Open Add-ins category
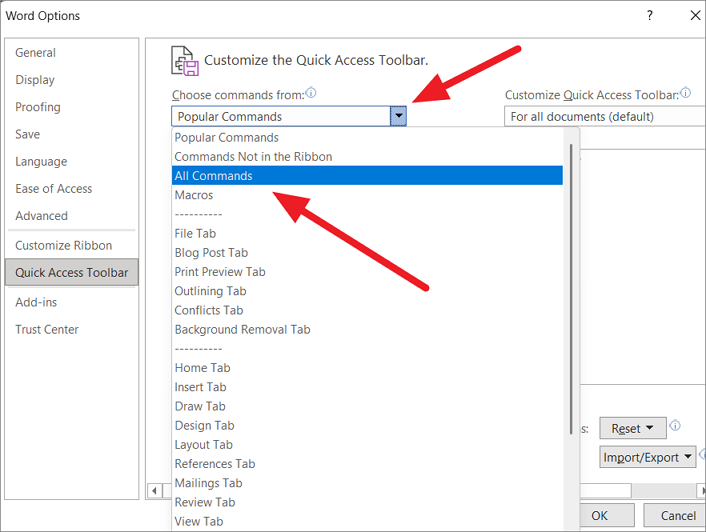Viewport: 706px width, 532px height. pyautogui.click(x=72, y=302)
